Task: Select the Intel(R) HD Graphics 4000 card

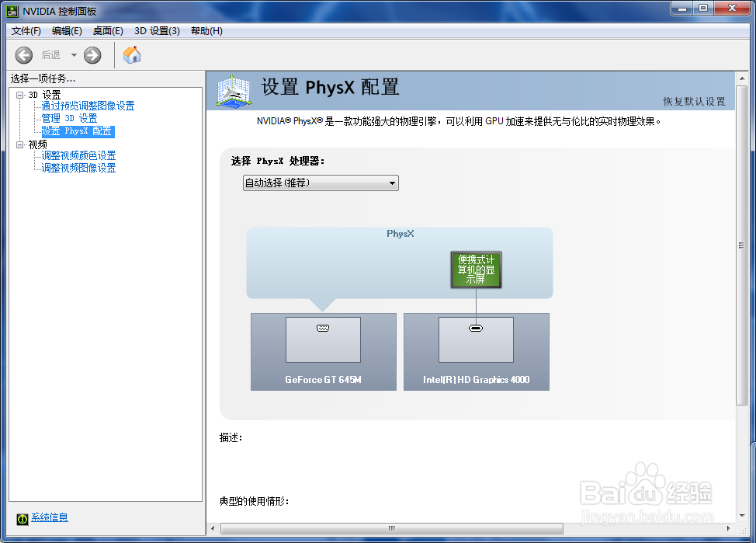Action: tap(477, 352)
